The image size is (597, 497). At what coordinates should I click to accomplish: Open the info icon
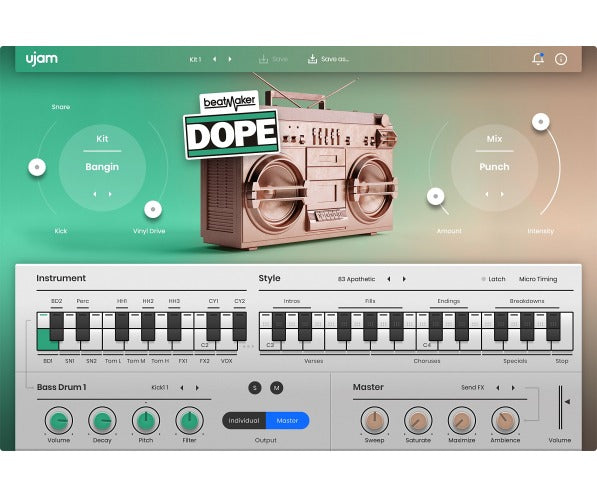[561, 59]
